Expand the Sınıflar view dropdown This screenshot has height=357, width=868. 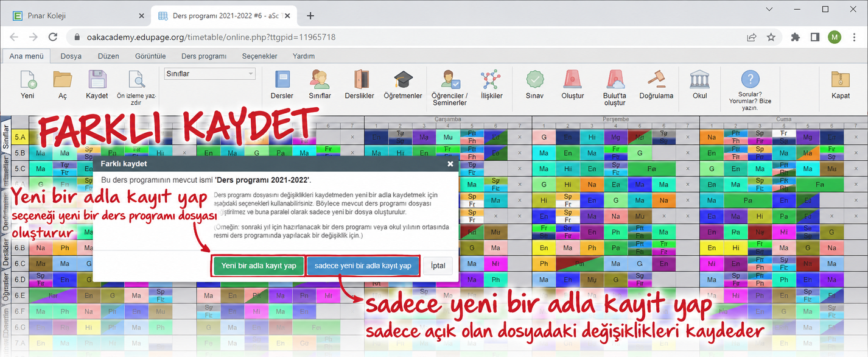209,74
